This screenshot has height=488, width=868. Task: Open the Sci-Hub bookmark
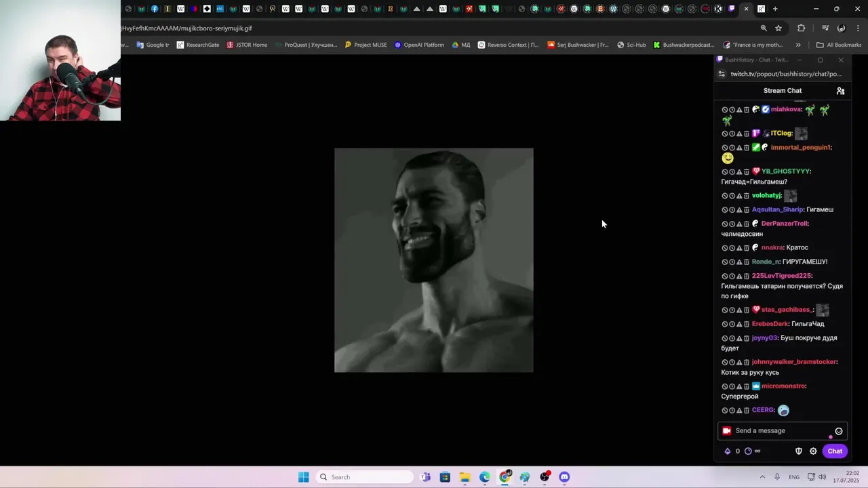pos(631,45)
